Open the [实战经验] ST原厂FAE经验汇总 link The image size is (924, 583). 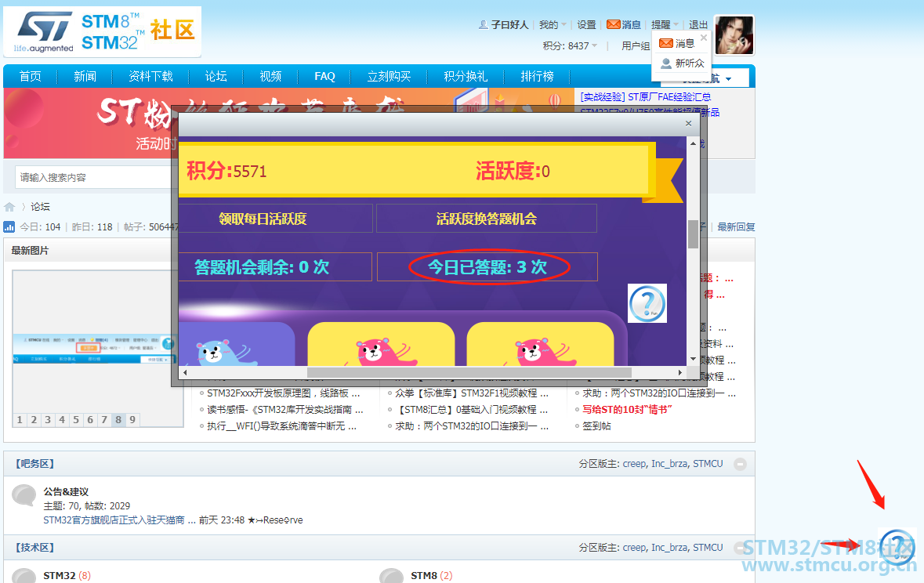[x=645, y=96]
